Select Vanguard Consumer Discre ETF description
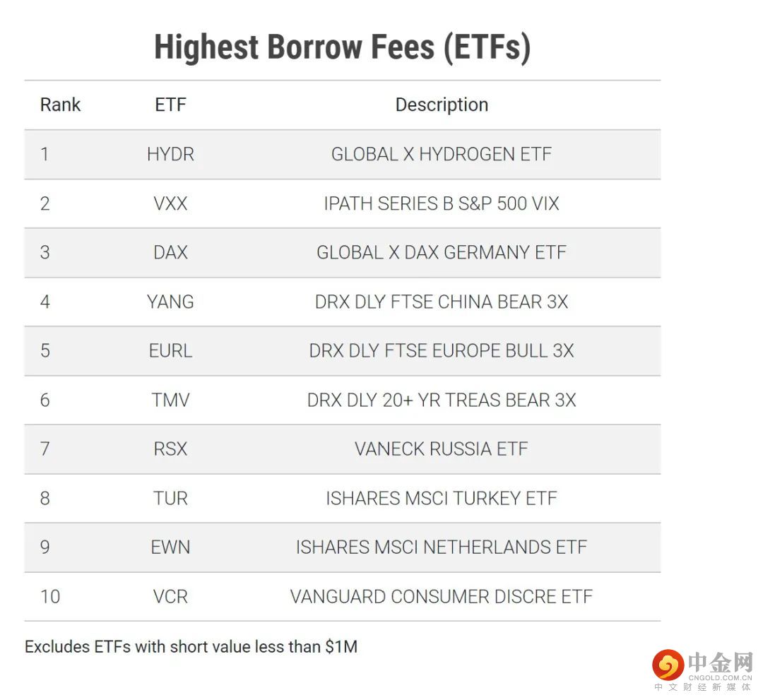This screenshot has height=700, width=763. (442, 597)
